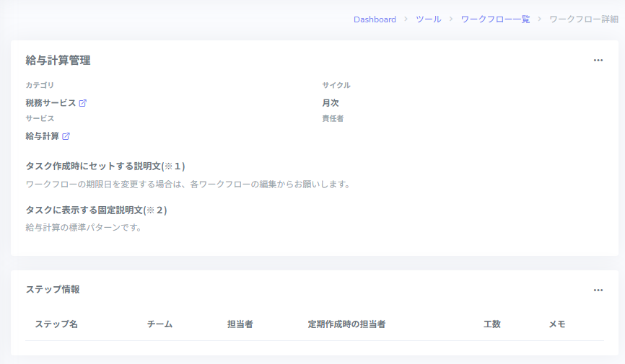The width and height of the screenshot is (625, 364).
Task: Click the 税務サービス category text
Action: pos(51,103)
